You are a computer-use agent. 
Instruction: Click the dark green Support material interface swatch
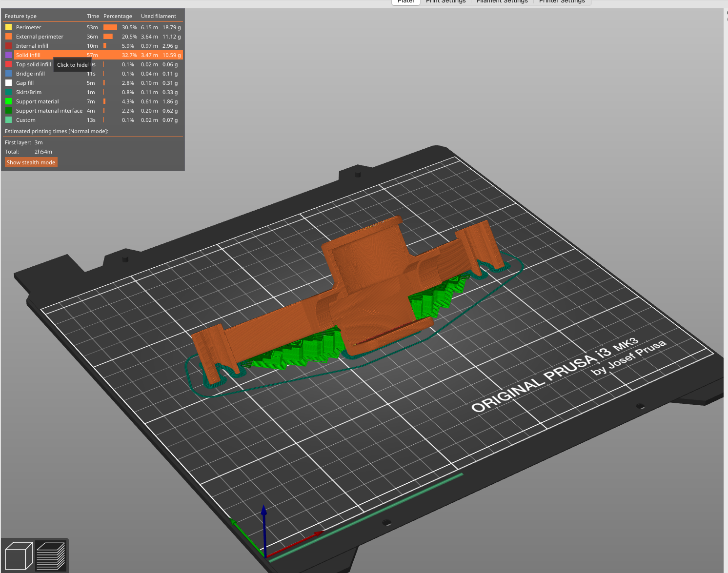[x=8, y=111]
